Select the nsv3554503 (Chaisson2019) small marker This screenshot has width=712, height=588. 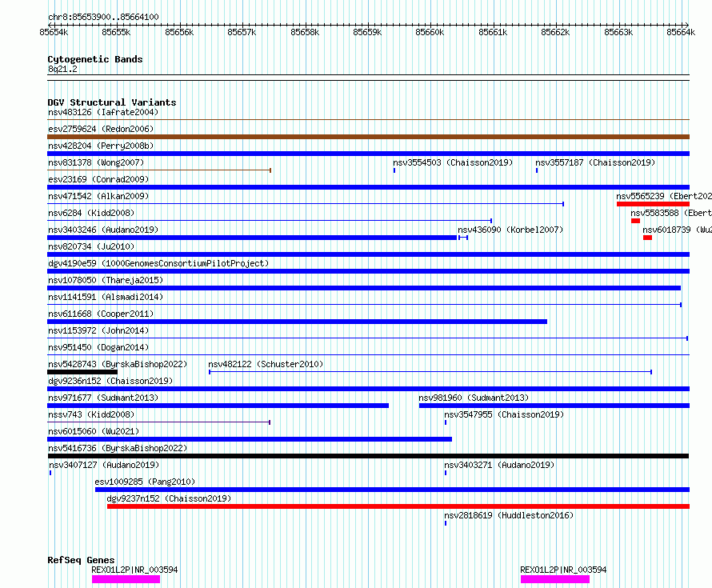[x=394, y=170]
